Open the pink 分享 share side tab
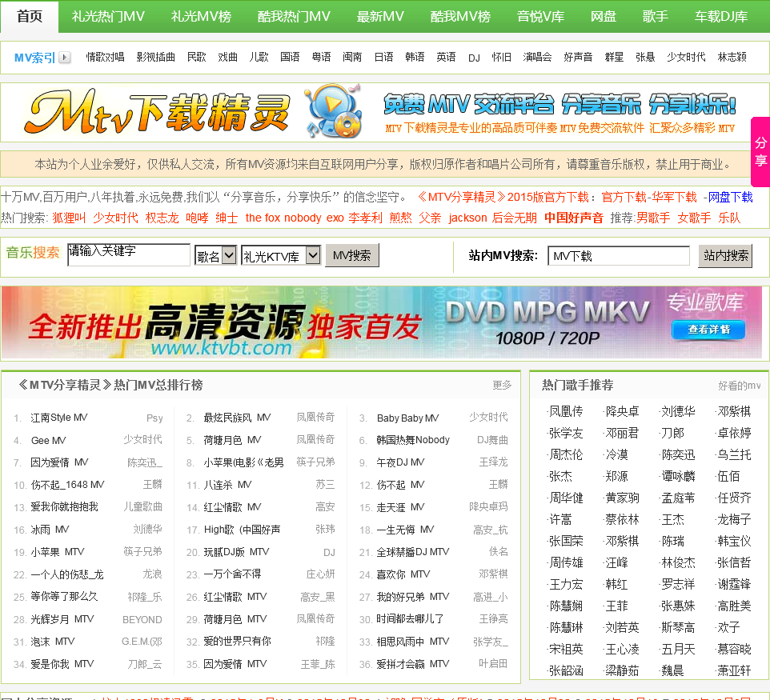Viewport: 770px width, 700px height. 760,152
